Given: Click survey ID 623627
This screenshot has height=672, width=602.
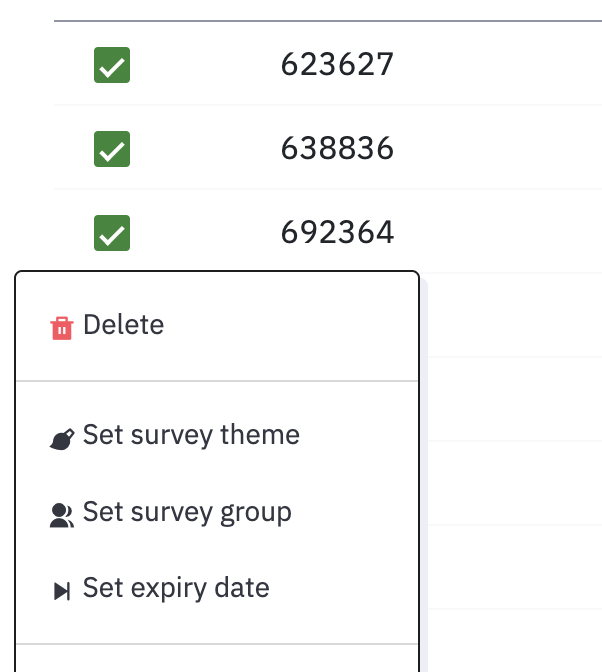Looking at the screenshot, I should click(337, 64).
